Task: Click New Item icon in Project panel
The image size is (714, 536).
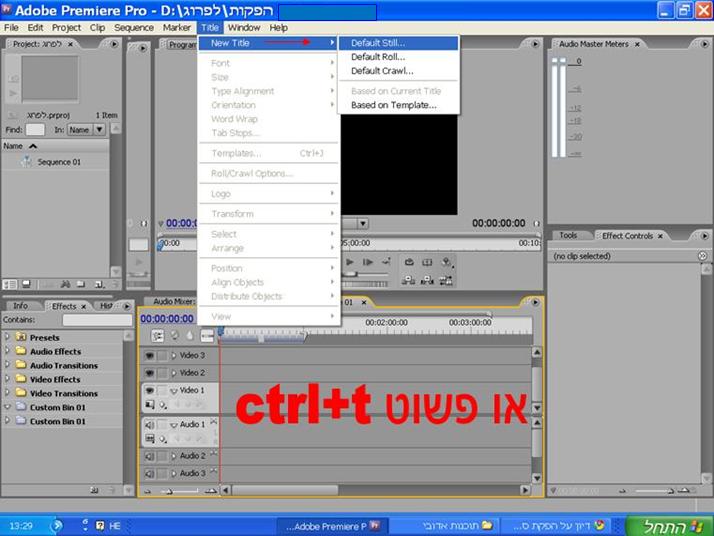Action: [x=99, y=285]
